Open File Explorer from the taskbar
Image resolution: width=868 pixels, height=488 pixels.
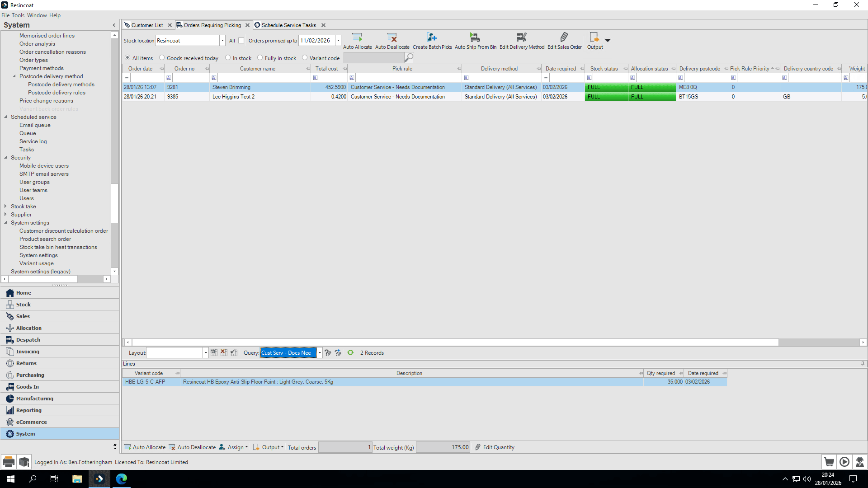click(77, 479)
